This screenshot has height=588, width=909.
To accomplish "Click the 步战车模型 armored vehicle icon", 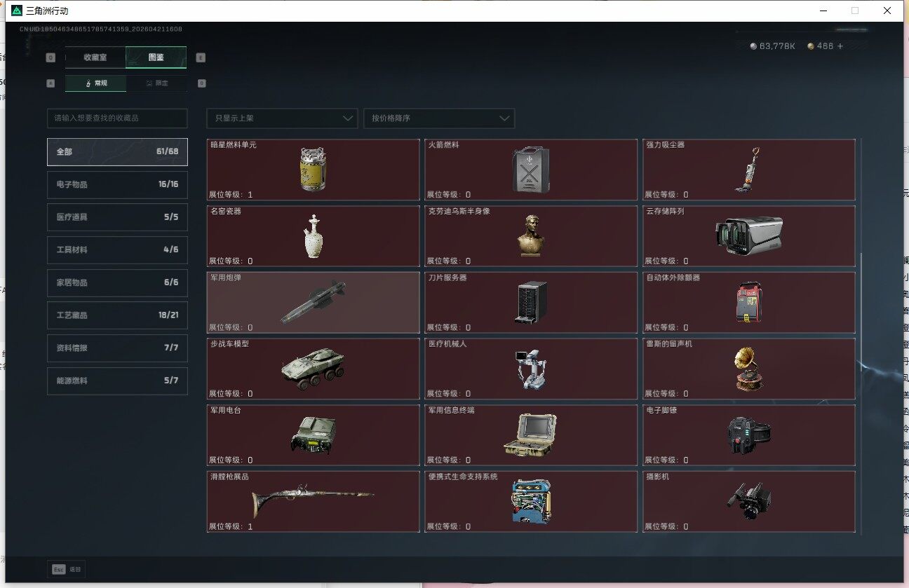I will 313,369.
